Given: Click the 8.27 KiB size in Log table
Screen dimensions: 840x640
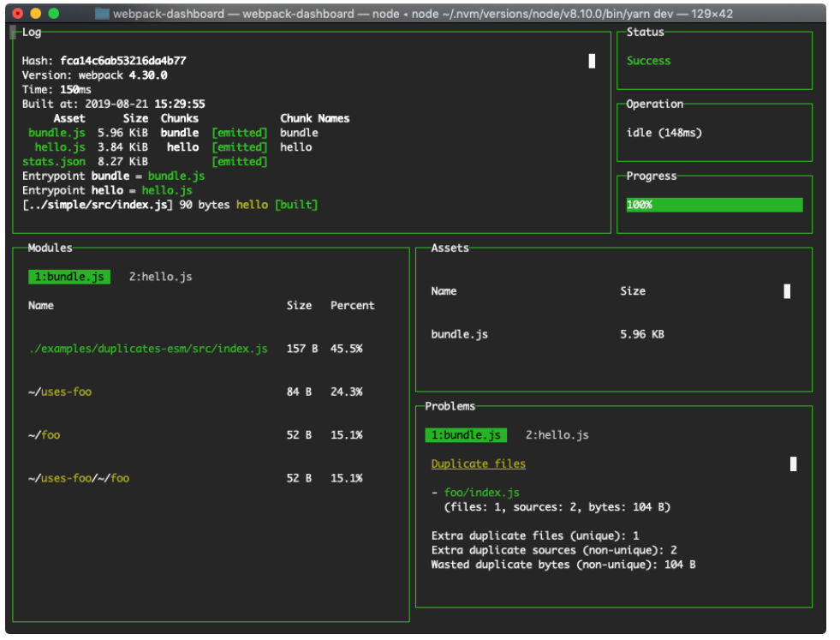Looking at the screenshot, I should click(124, 163).
